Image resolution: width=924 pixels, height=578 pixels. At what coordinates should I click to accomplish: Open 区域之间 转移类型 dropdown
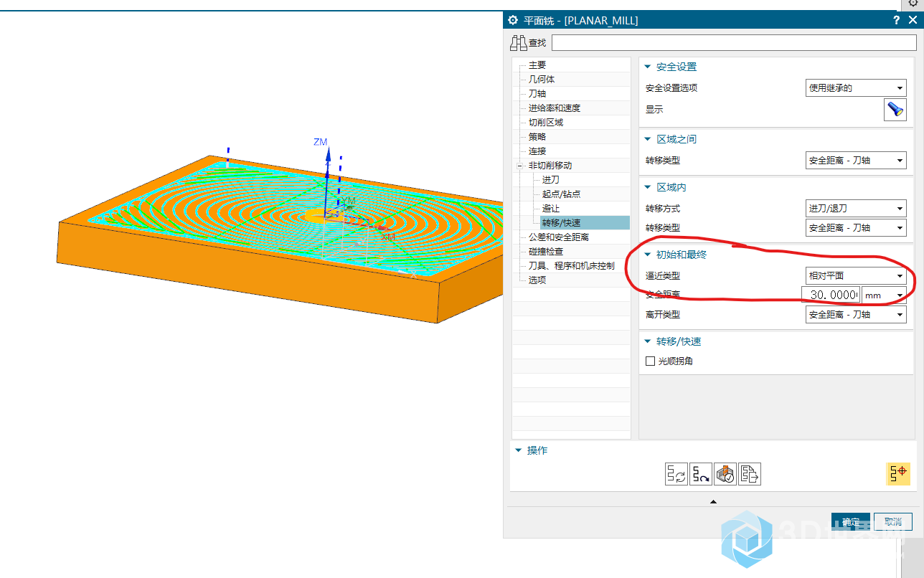click(856, 161)
